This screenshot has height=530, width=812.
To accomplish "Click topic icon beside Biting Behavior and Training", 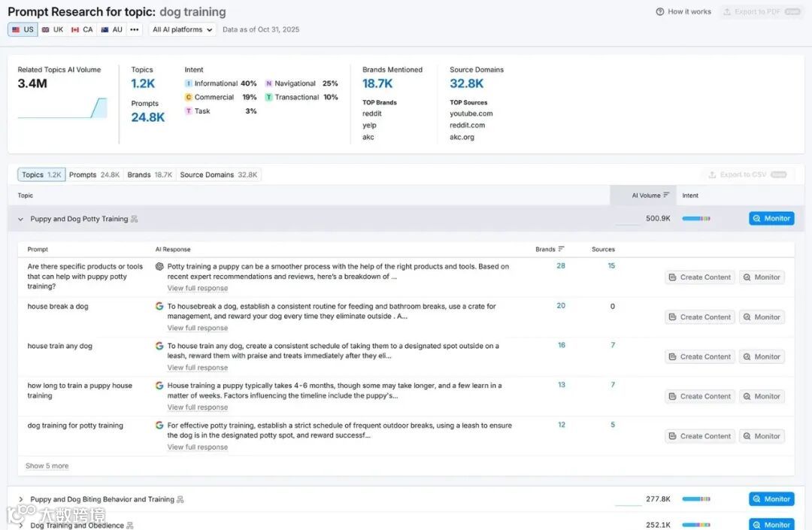I will [180, 499].
